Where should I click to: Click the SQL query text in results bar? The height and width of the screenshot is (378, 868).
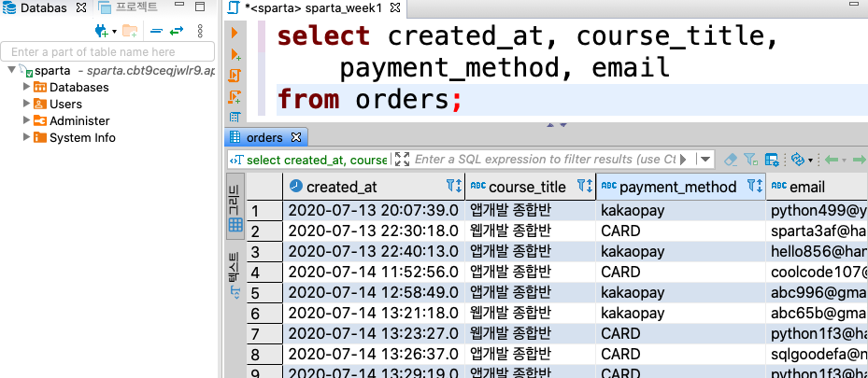tap(316, 160)
